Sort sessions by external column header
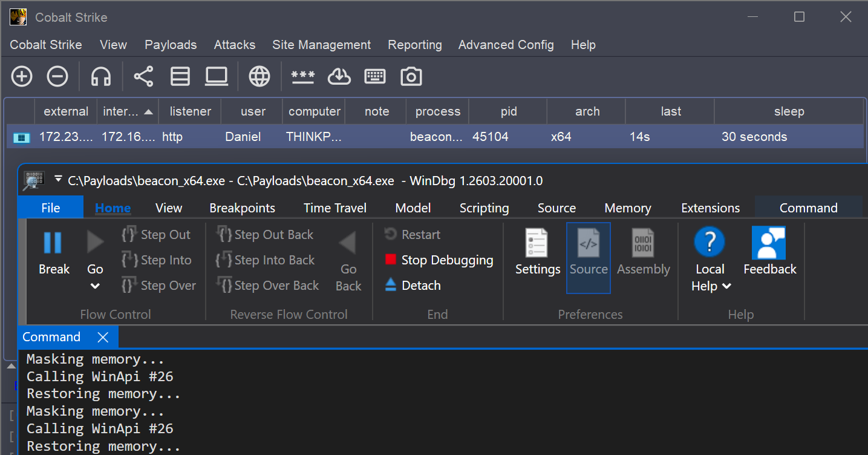868x455 pixels. click(66, 111)
